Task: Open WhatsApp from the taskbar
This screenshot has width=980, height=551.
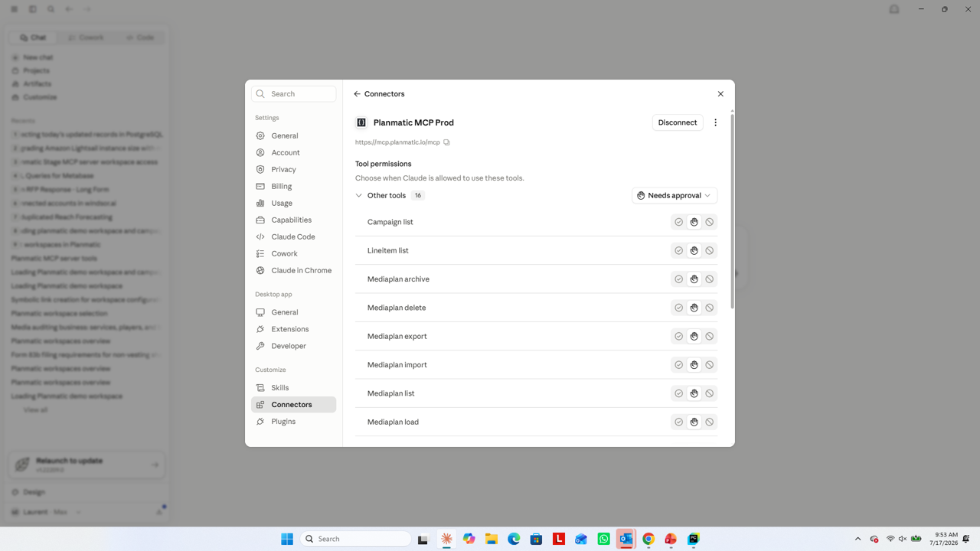Action: pyautogui.click(x=604, y=539)
